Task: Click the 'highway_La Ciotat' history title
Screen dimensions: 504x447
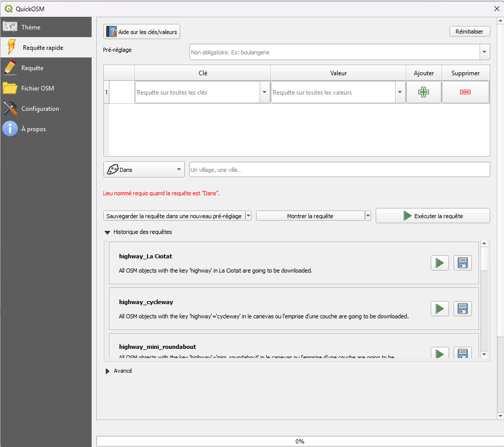Action: tap(146, 256)
